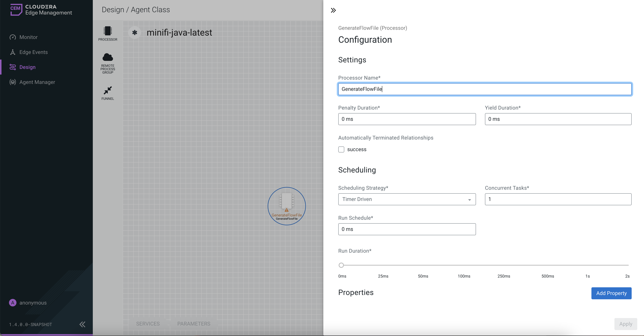This screenshot has height=336, width=644.
Task: Enable the success relationship checkbox
Action: 341,149
